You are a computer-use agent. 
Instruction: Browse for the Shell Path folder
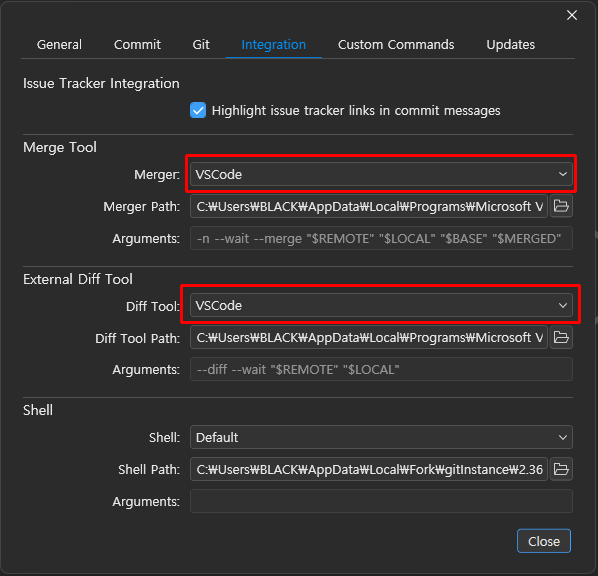(561, 469)
